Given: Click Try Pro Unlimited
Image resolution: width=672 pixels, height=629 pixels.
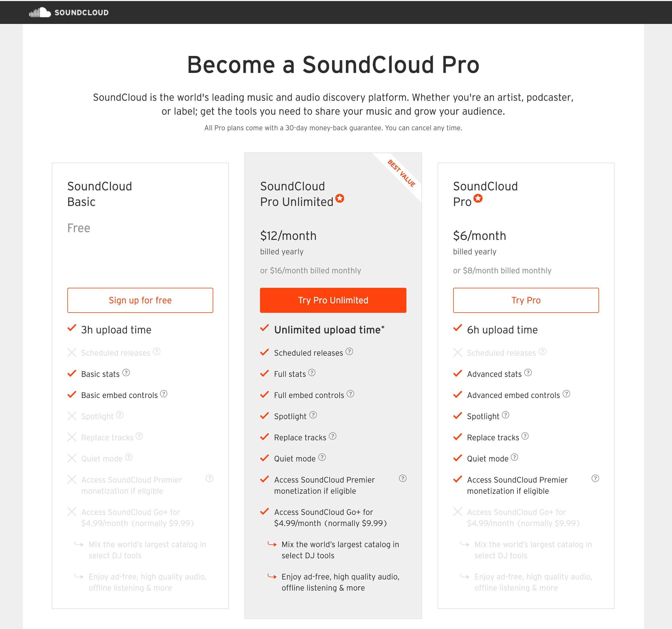Looking at the screenshot, I should (x=333, y=300).
